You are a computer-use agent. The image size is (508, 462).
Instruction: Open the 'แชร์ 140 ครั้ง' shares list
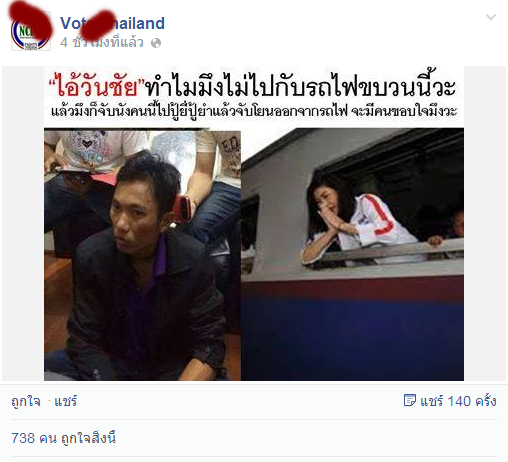pos(458,401)
